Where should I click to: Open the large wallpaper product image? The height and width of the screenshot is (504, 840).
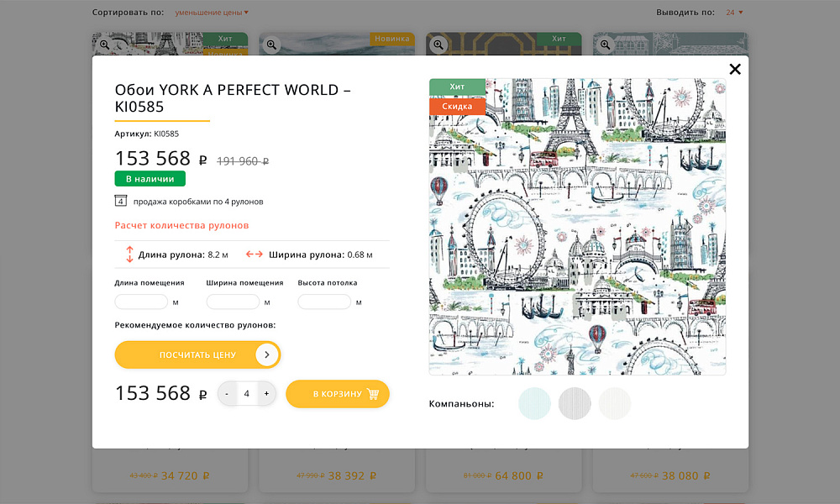pyautogui.click(x=578, y=227)
